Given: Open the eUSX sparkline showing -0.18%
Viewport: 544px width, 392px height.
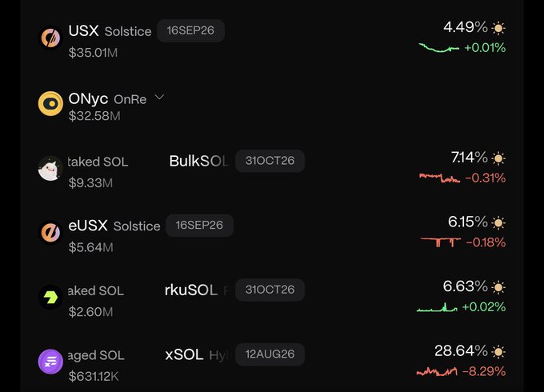Looking at the screenshot, I should (440, 242).
